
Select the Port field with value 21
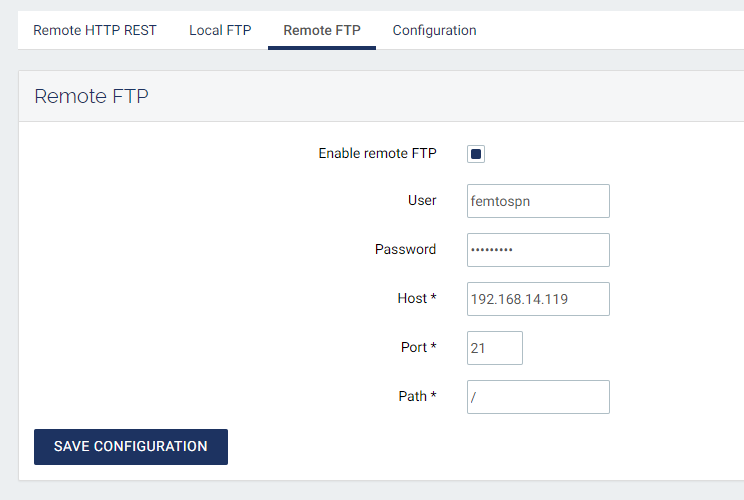(x=495, y=348)
